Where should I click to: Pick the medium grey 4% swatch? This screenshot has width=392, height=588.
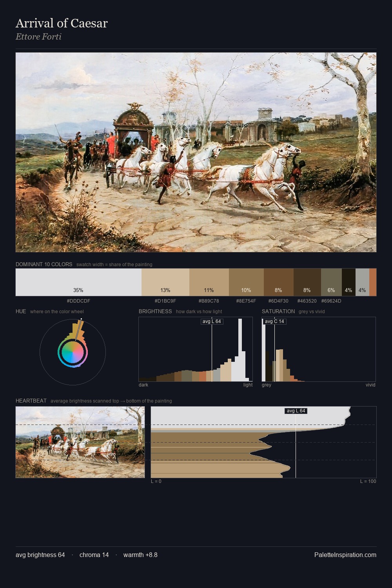tap(362, 282)
